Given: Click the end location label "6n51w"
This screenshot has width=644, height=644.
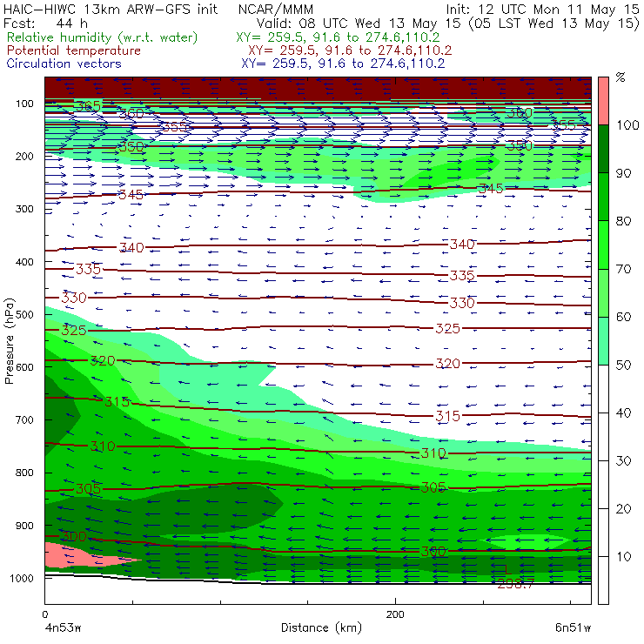Looking at the screenshot, I should pyautogui.click(x=573, y=627).
